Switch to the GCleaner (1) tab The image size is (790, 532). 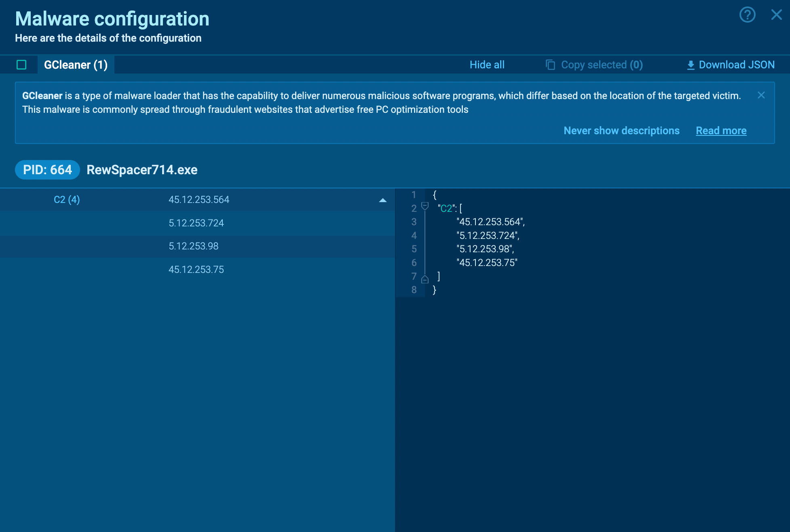(76, 65)
